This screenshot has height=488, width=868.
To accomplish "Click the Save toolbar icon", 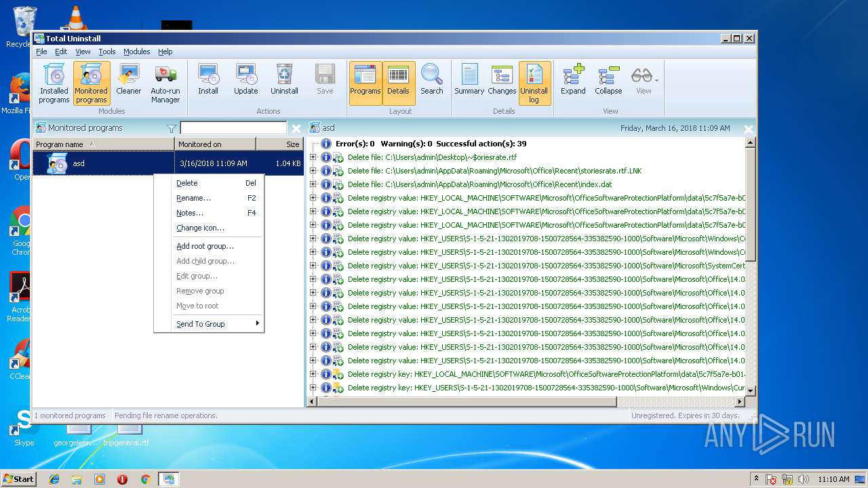I will click(x=325, y=79).
